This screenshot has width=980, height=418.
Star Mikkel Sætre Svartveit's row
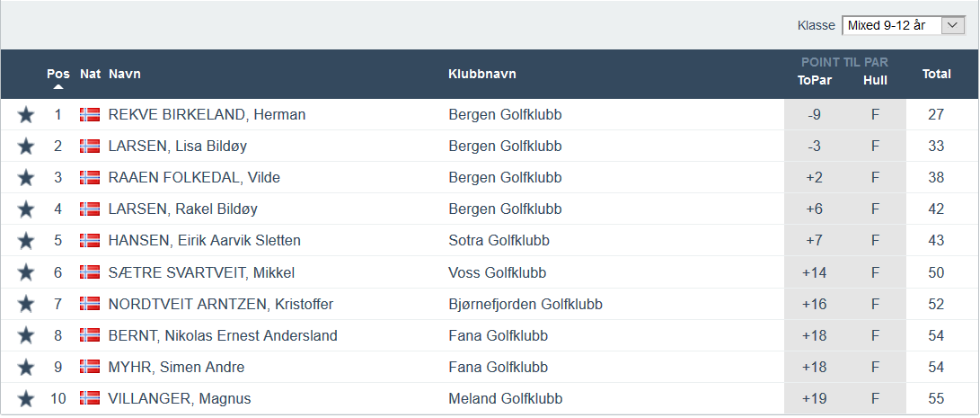(x=26, y=272)
